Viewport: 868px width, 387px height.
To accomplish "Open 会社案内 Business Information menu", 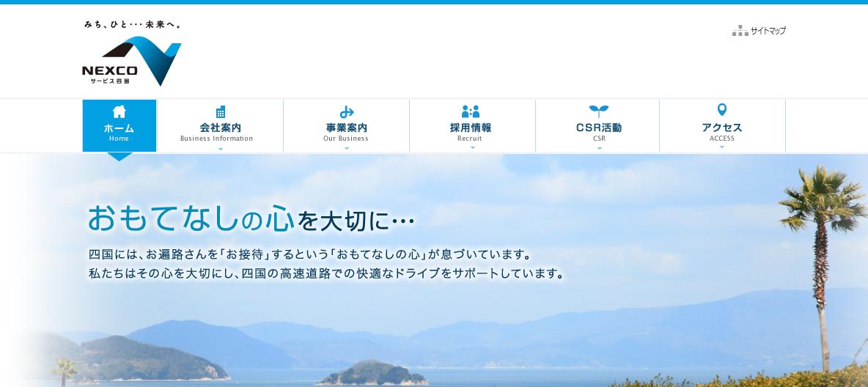I will pyautogui.click(x=221, y=125).
